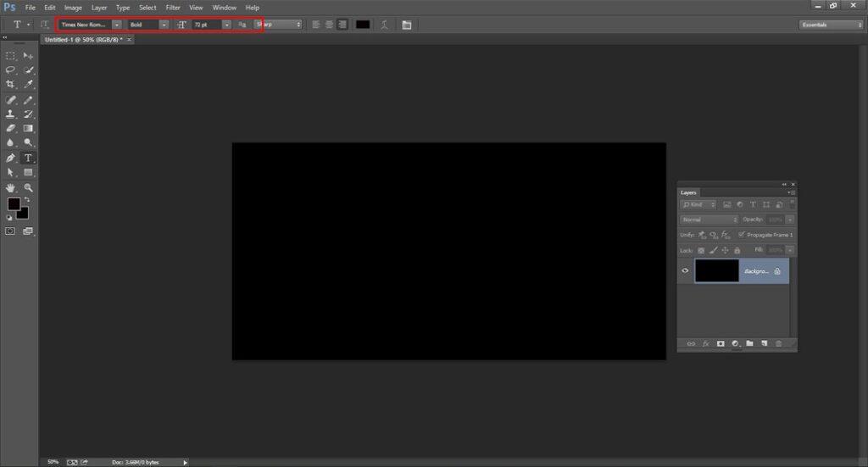Select the Zoom tool in toolbox
The image size is (868, 467).
tap(28, 188)
